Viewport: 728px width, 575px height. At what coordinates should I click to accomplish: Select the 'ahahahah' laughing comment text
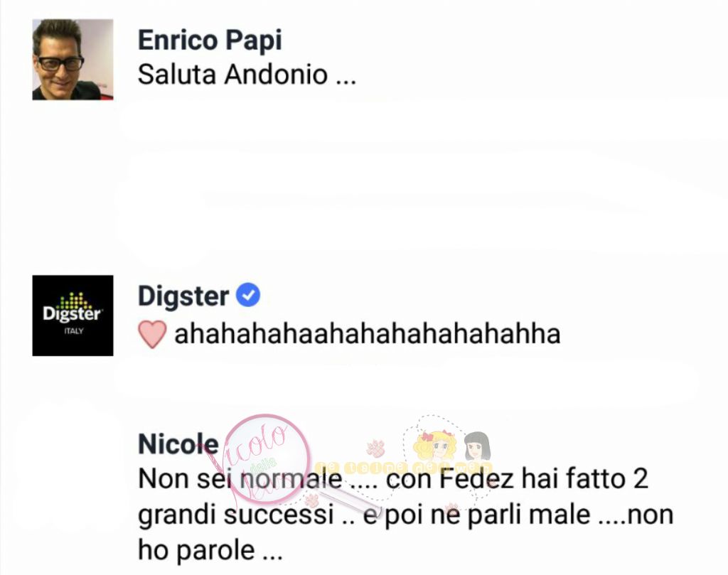point(368,334)
